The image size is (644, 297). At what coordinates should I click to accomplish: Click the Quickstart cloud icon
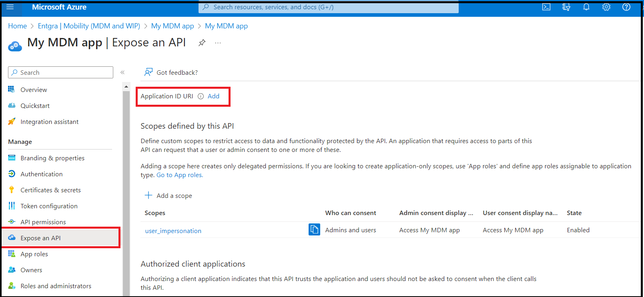pyautogui.click(x=12, y=106)
